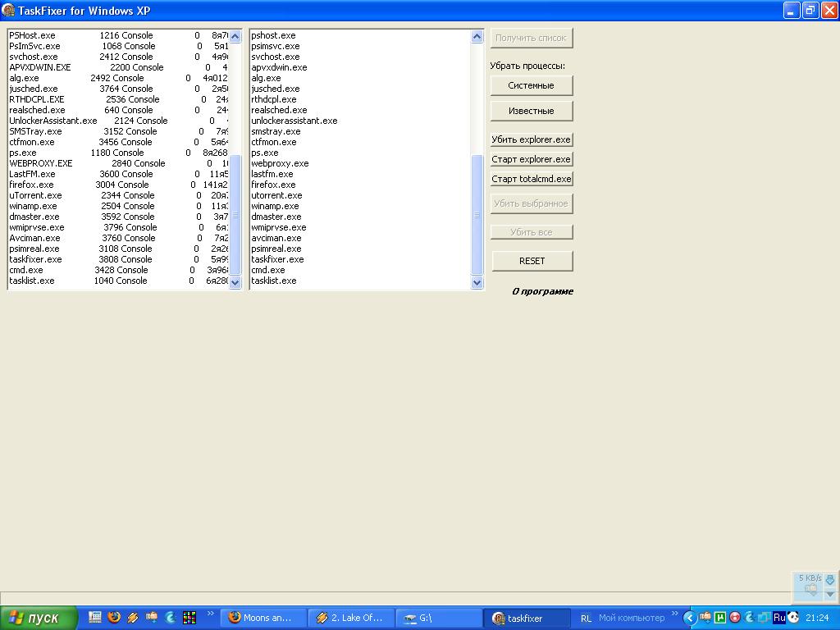Open the О программе link
This screenshot has height=630, width=840.
pos(542,291)
